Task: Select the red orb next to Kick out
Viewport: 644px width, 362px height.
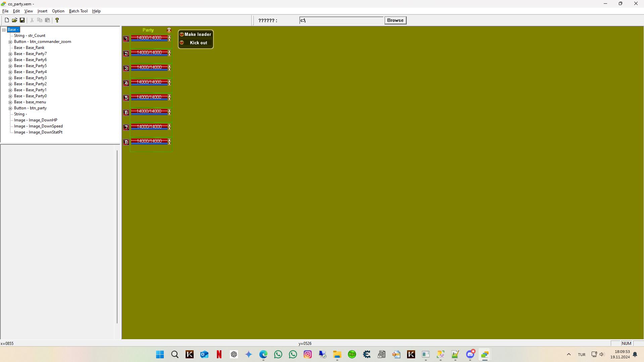Action: coord(182,43)
